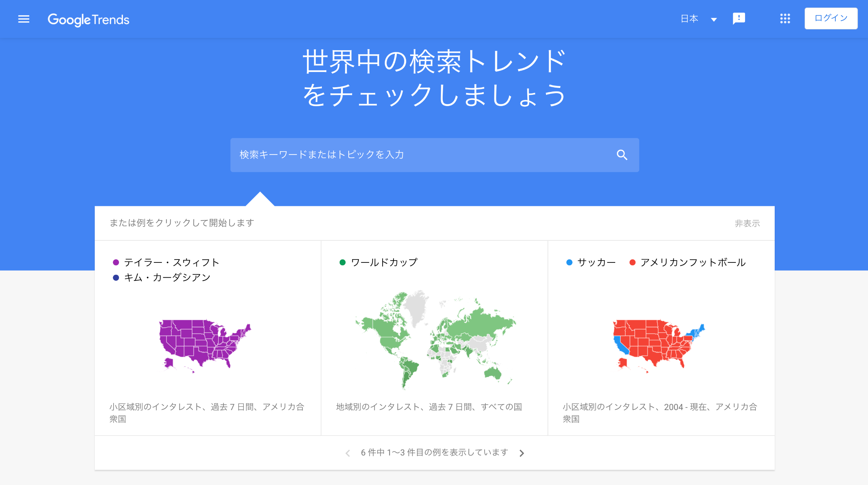Click the 6 件中 1〜3 件目 pagination text

pyautogui.click(x=435, y=452)
